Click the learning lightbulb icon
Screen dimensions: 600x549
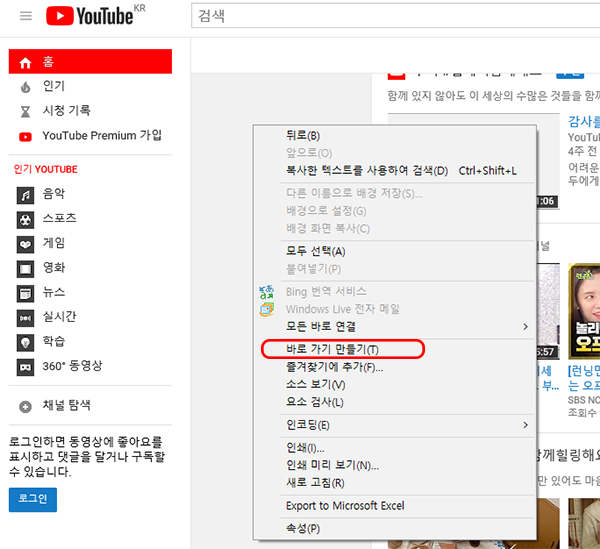point(25,343)
